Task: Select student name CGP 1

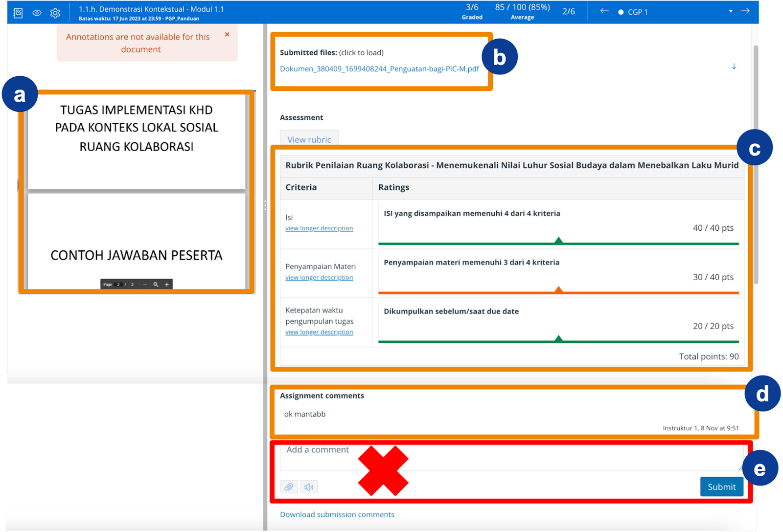Action: click(638, 12)
